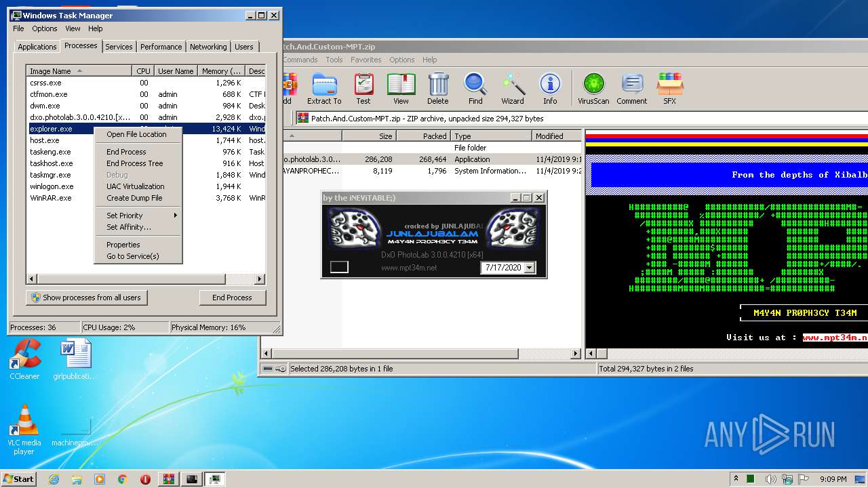Choose Set Affinity… from context menu

[138, 227]
